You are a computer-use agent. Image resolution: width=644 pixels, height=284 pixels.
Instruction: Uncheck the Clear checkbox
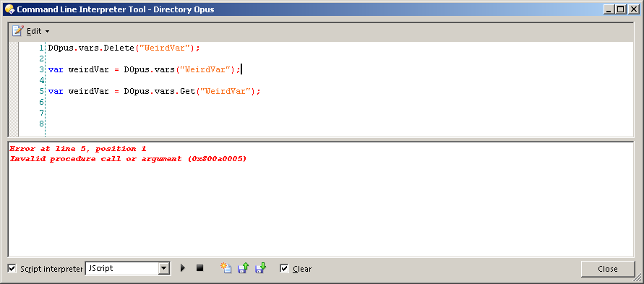coord(284,268)
